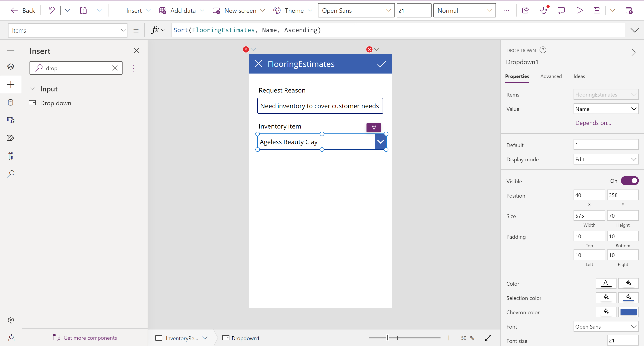Expand the Display mode Edit dropdown

(x=606, y=159)
